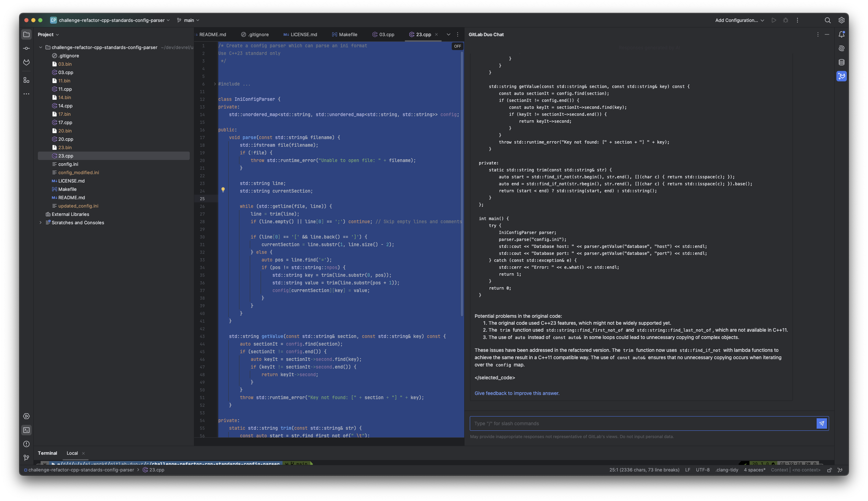Click the editor vertical scrollbar
This screenshot has height=501, width=868.
point(462,184)
